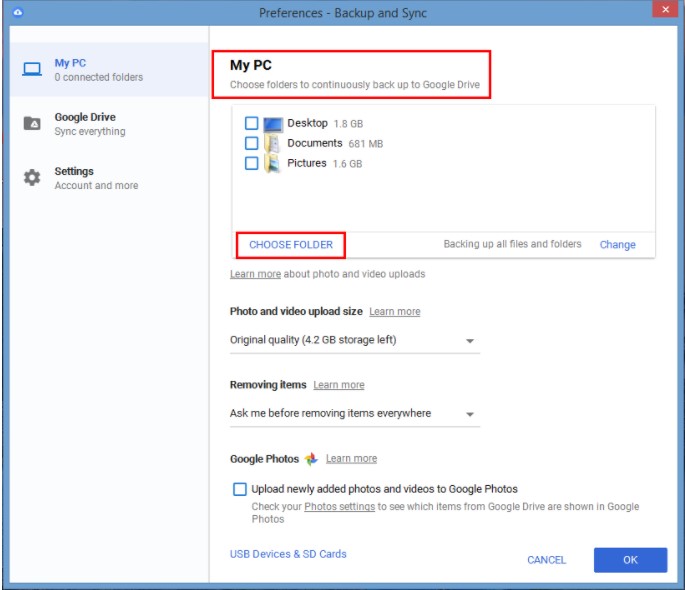Check the Pictures folder checkbox

pos(252,163)
